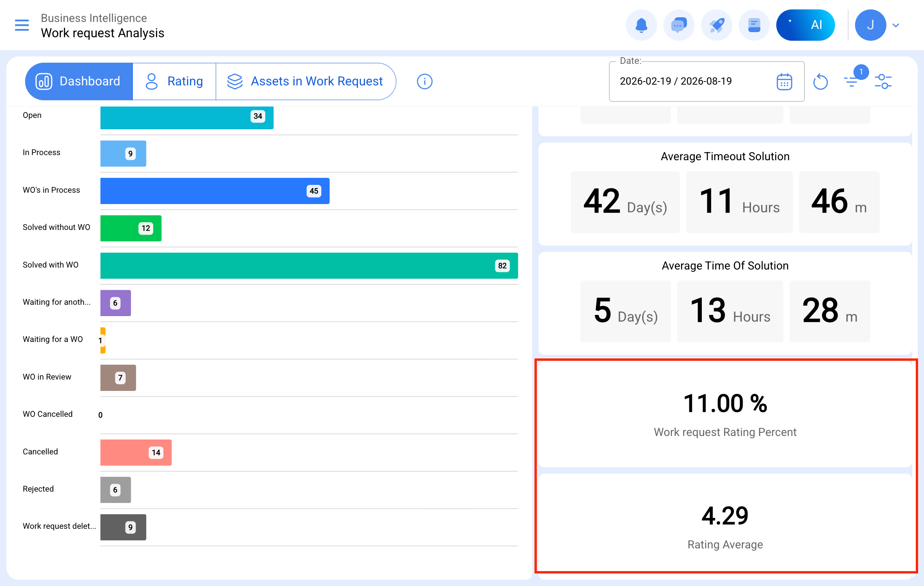924x586 pixels.
Task: Open the notifications bell
Action: pyautogui.click(x=641, y=25)
